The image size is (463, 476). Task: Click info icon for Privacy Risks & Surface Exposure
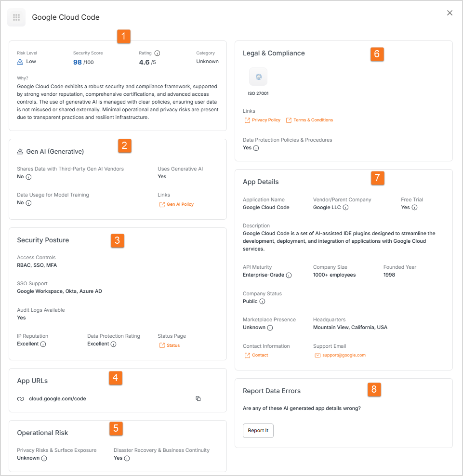44,458
